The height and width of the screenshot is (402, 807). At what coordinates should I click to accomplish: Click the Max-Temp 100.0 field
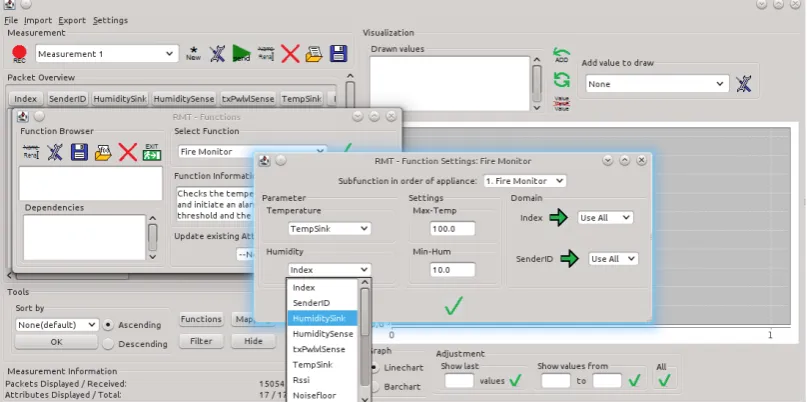pyautogui.click(x=452, y=229)
